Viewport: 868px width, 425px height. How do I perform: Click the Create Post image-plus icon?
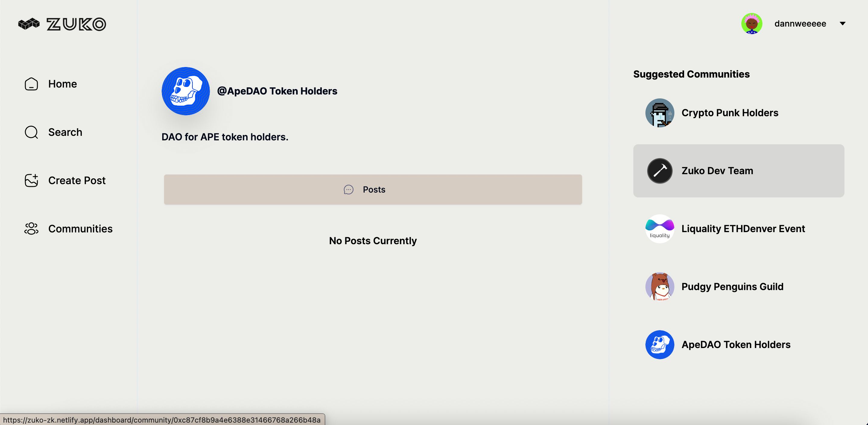(x=31, y=181)
